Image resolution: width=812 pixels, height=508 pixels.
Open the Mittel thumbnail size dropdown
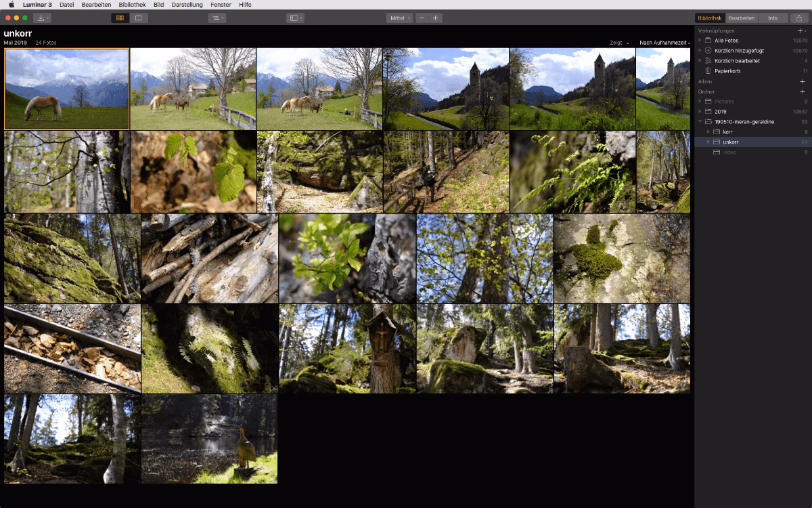[399, 18]
